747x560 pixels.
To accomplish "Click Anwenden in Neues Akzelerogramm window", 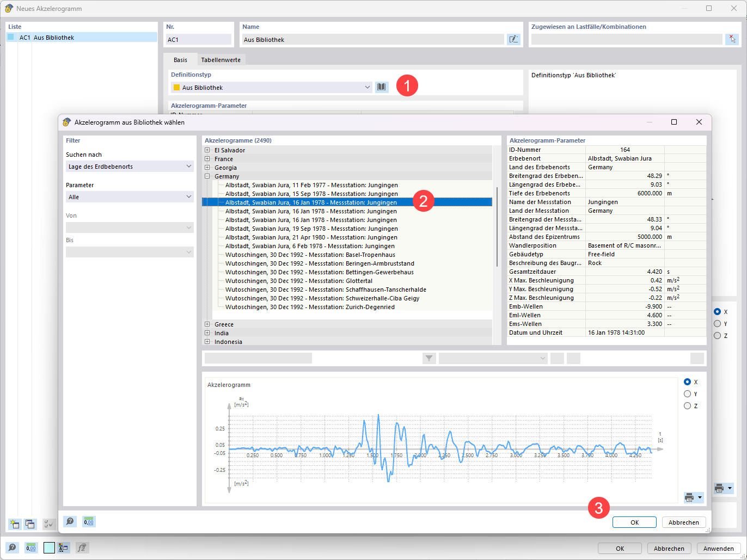I will [719, 549].
